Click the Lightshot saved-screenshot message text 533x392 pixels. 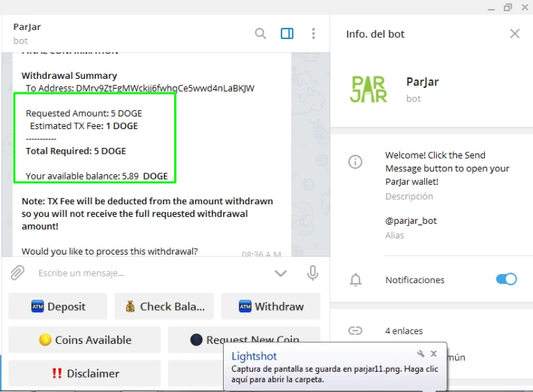click(x=335, y=374)
